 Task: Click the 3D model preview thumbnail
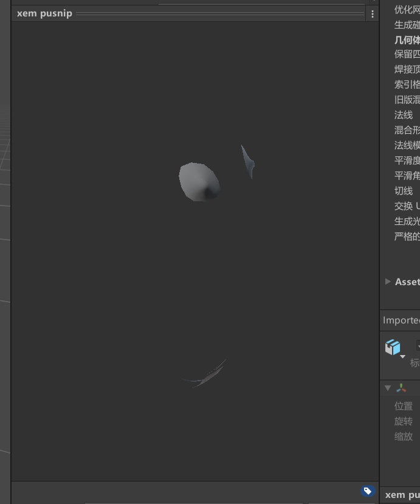pyautogui.click(x=195, y=251)
